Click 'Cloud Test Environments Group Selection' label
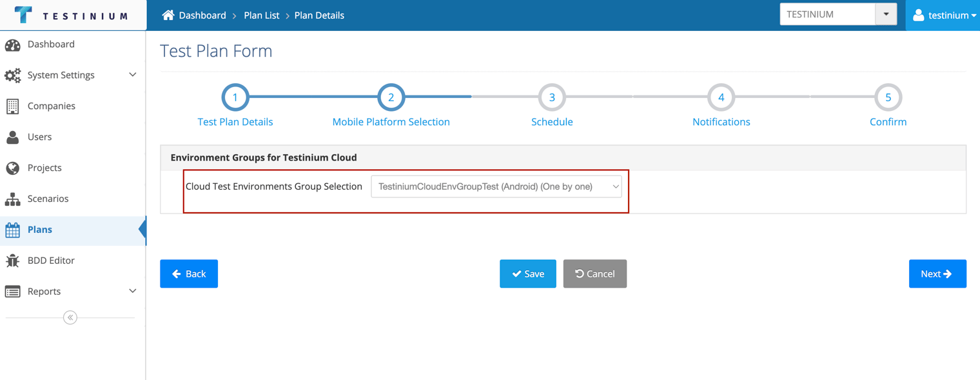This screenshot has height=380, width=980. pos(274,186)
